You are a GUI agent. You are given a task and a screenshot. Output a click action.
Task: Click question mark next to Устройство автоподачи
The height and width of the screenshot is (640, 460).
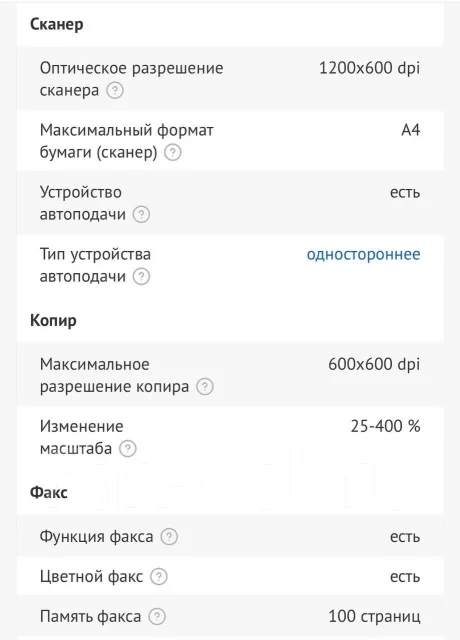(x=141, y=214)
